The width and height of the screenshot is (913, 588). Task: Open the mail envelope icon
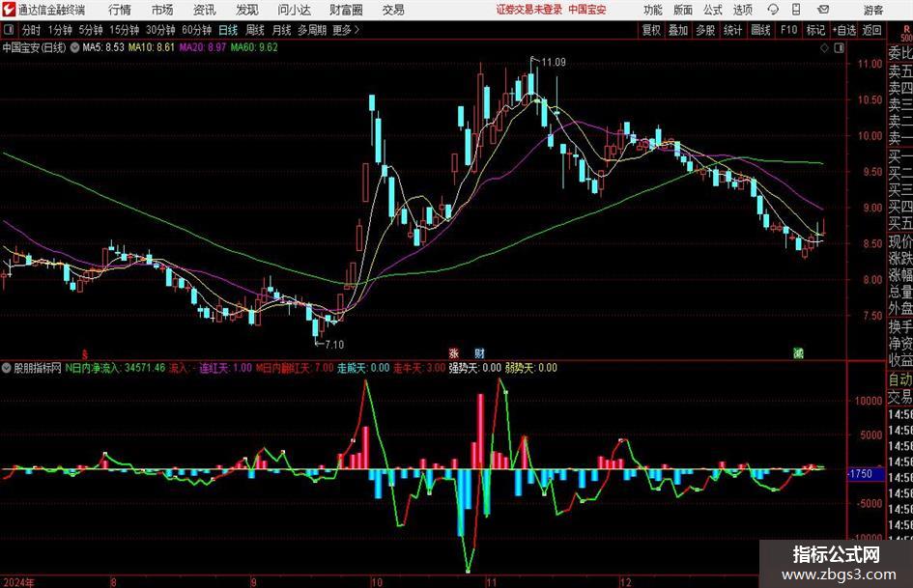[x=823, y=10]
